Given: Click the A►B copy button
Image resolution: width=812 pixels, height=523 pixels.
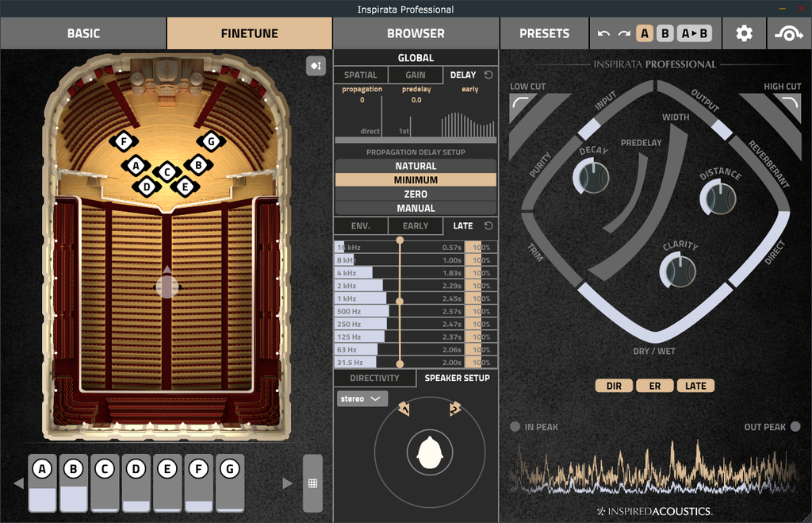Looking at the screenshot, I should 694,33.
